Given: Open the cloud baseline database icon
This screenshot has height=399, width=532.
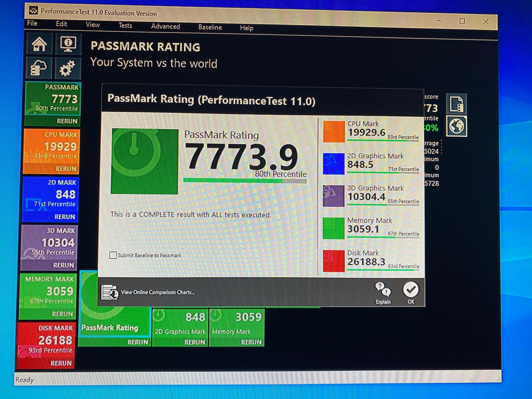Looking at the screenshot, I should (x=39, y=68).
